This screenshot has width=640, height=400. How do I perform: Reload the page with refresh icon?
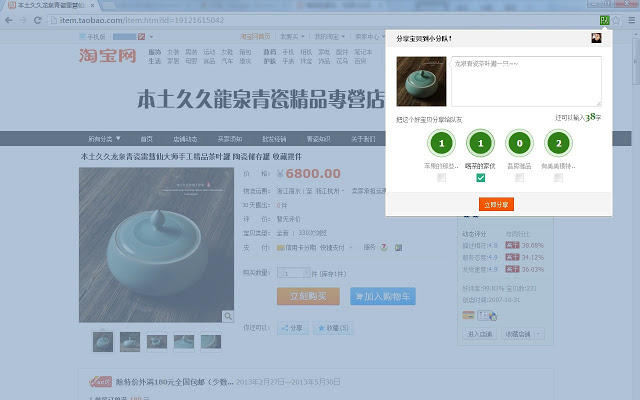click(x=38, y=20)
